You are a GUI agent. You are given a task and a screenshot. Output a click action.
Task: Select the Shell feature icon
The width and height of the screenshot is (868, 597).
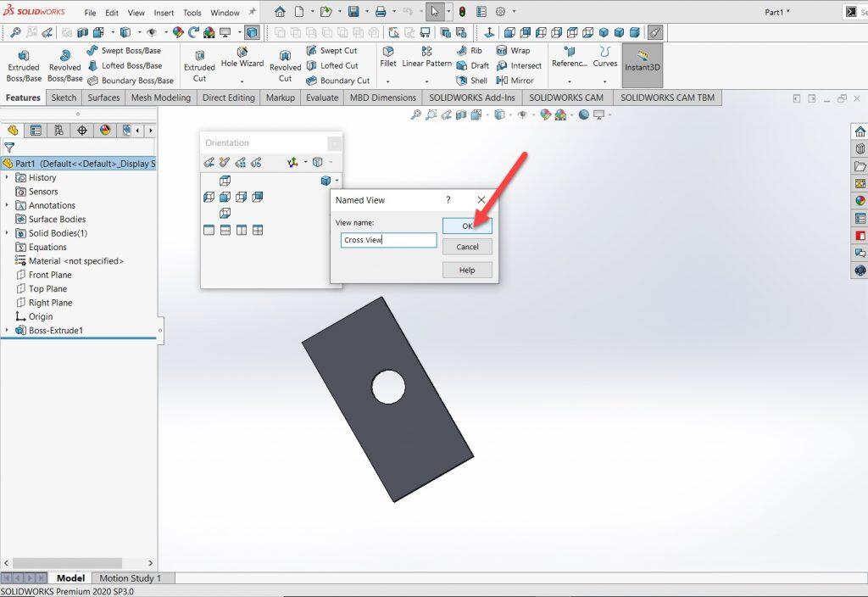(473, 81)
